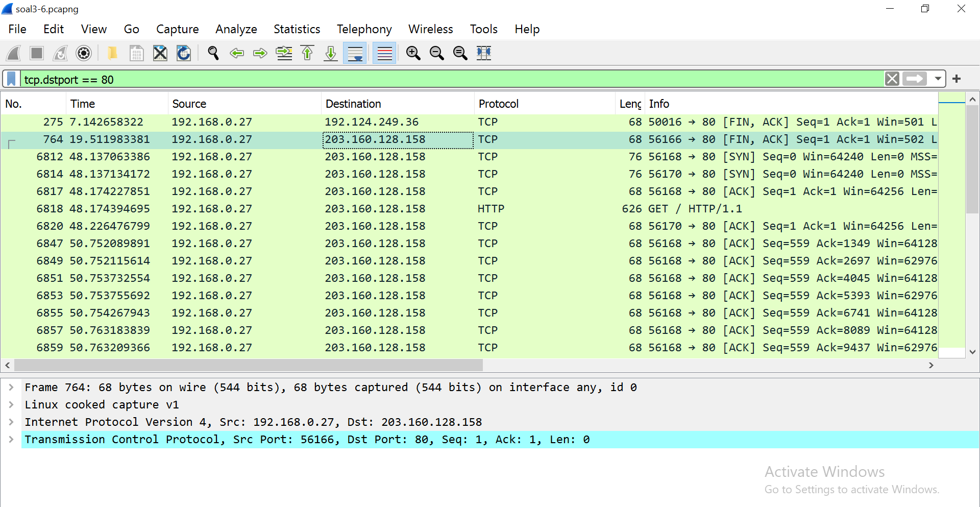Image resolution: width=980 pixels, height=507 pixels.
Task: Open the File menu
Action: tap(17, 29)
